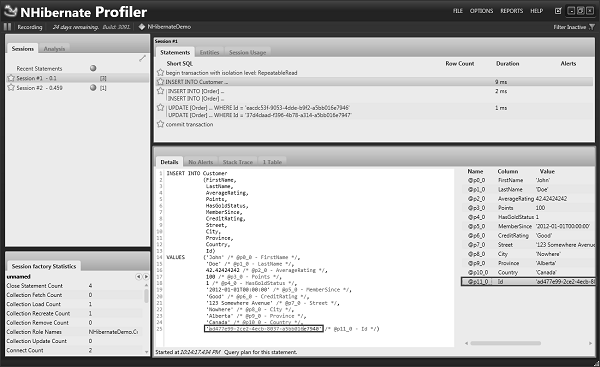Select the begin transaction statement row

pyautogui.click(x=374, y=72)
